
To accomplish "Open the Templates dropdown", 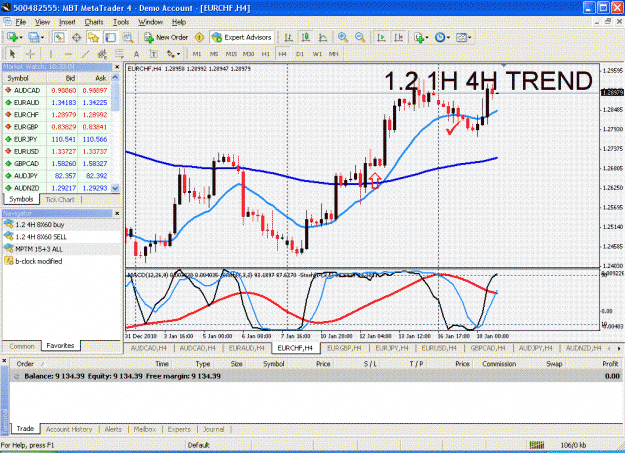I will 463,37.
